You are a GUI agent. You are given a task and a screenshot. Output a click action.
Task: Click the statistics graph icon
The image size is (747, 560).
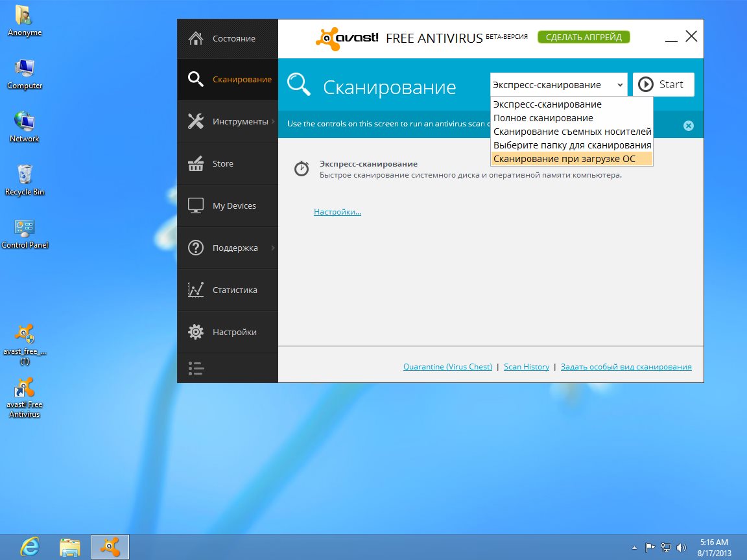pyautogui.click(x=196, y=290)
